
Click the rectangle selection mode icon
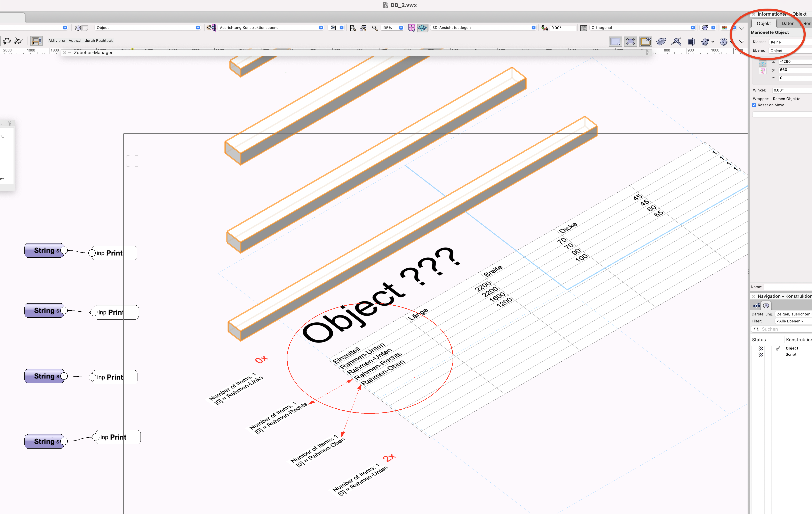pos(37,41)
